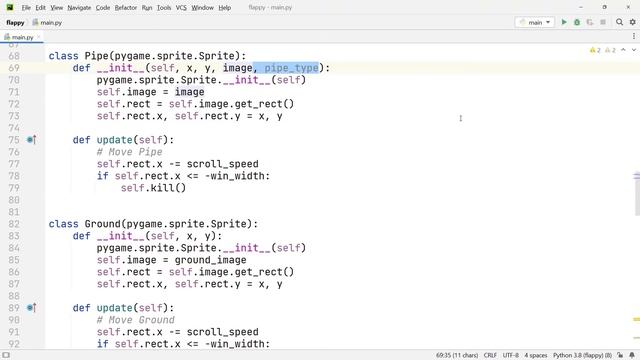The image size is (640, 360).
Task: Open the Run menu
Action: click(x=147, y=7)
